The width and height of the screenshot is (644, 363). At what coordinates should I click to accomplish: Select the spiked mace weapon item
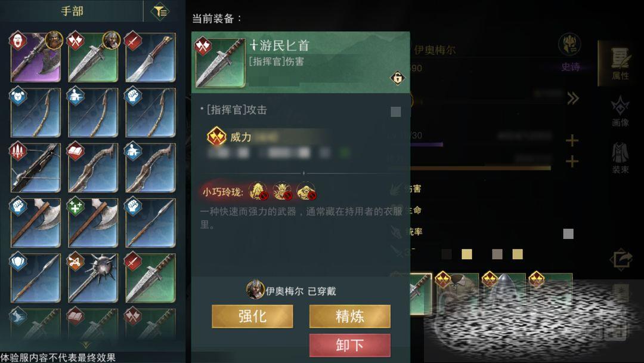tap(93, 278)
